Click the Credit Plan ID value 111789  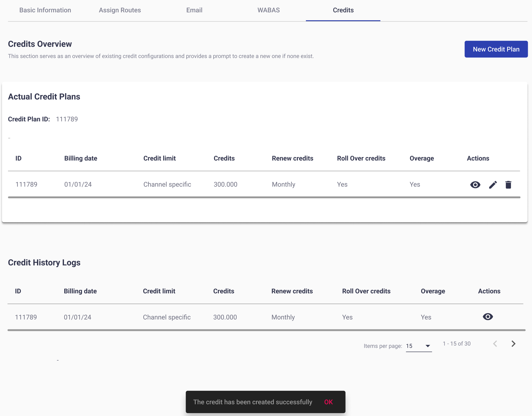(x=67, y=119)
